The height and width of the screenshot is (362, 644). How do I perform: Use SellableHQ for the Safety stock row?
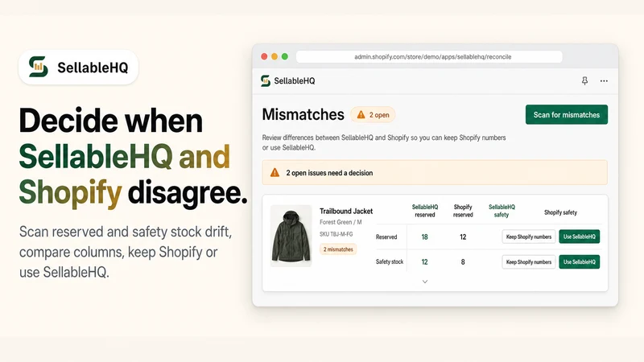(579, 262)
